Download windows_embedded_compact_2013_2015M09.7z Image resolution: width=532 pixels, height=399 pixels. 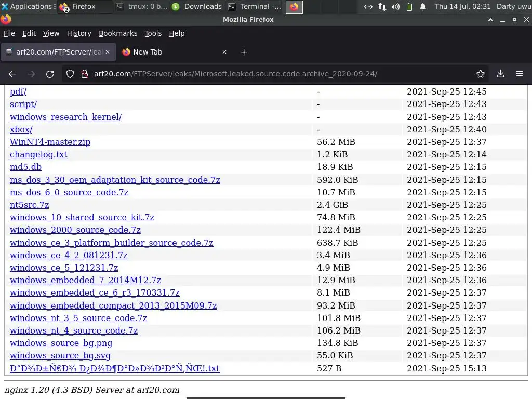tap(113, 305)
